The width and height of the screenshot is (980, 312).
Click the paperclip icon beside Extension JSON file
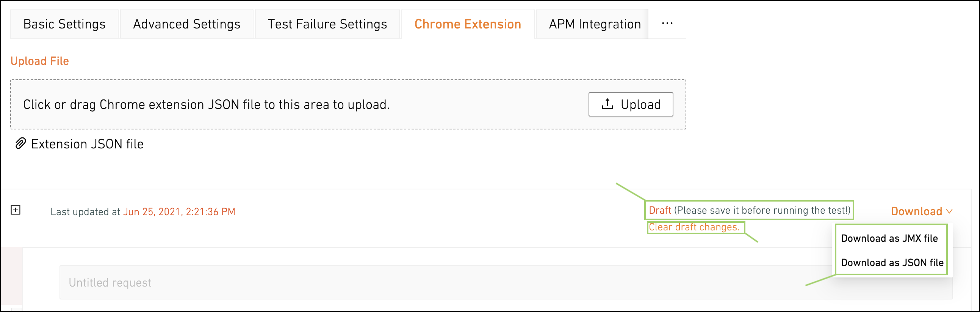[20, 143]
